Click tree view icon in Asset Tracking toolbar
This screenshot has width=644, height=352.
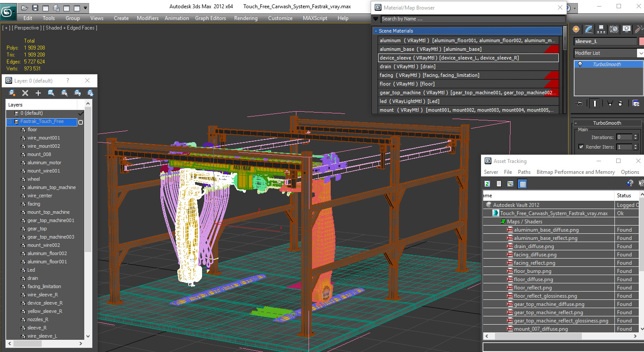click(x=510, y=184)
